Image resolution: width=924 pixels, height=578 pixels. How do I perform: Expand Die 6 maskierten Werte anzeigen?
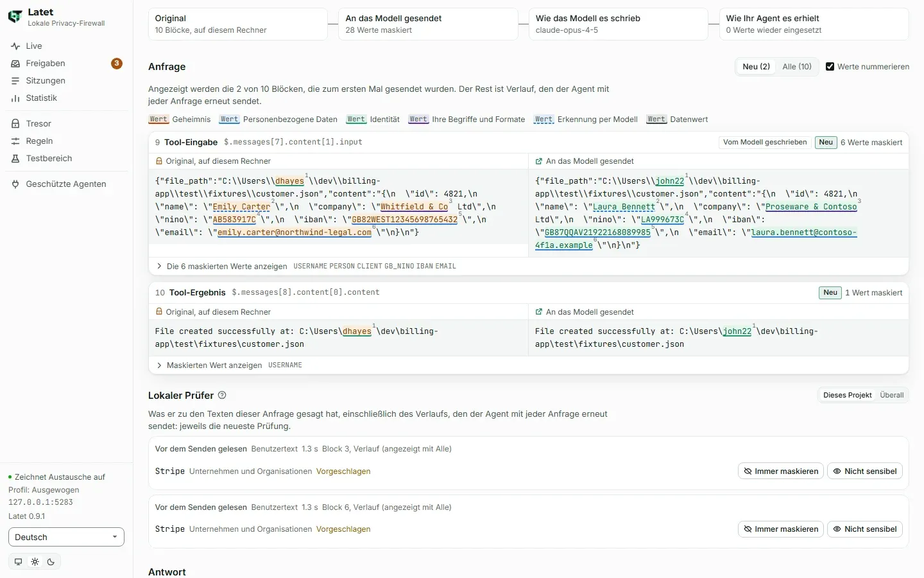[529, 267]
